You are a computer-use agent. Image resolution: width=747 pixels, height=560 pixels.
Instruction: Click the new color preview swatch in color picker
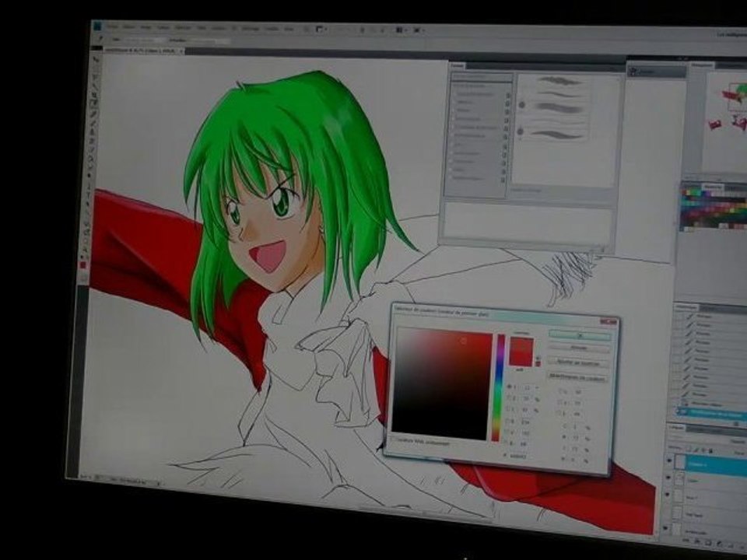coord(521,345)
